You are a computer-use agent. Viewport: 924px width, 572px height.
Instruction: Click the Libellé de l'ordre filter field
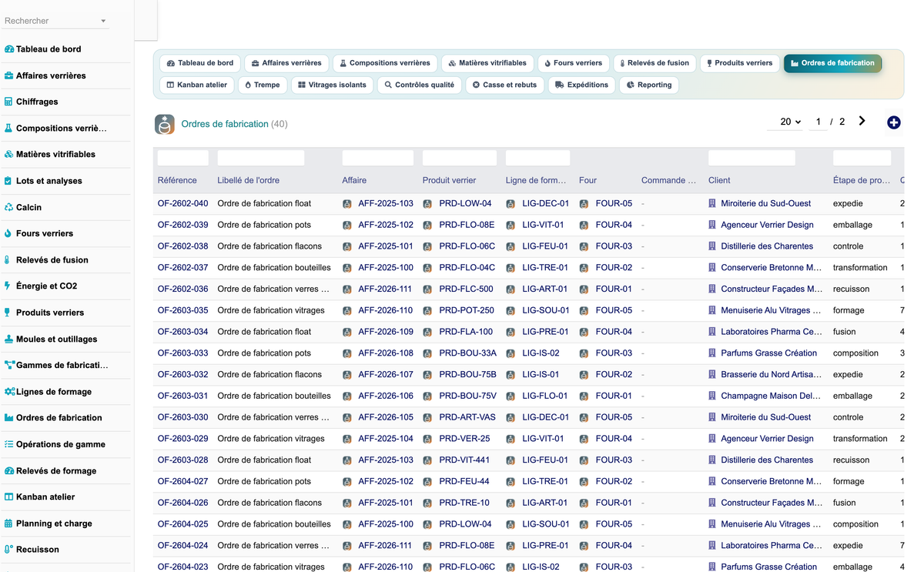tap(261, 158)
